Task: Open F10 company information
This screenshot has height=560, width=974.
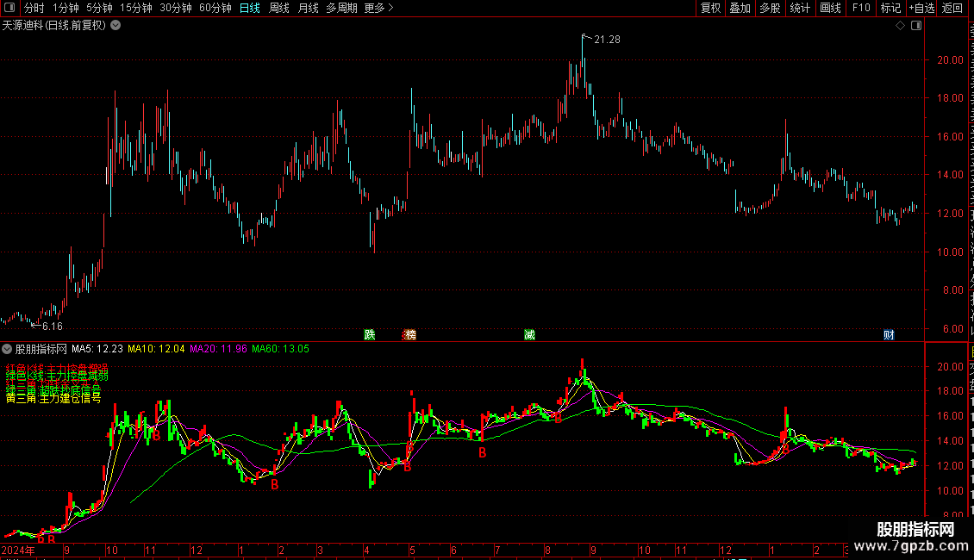Action: (861, 8)
